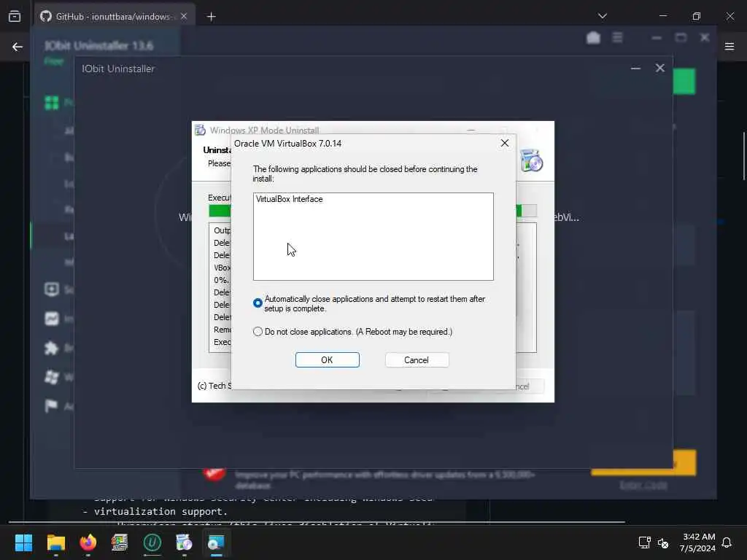Open the circuit-board app taskbar icon
Screen dimensions: 747x560
120,542
